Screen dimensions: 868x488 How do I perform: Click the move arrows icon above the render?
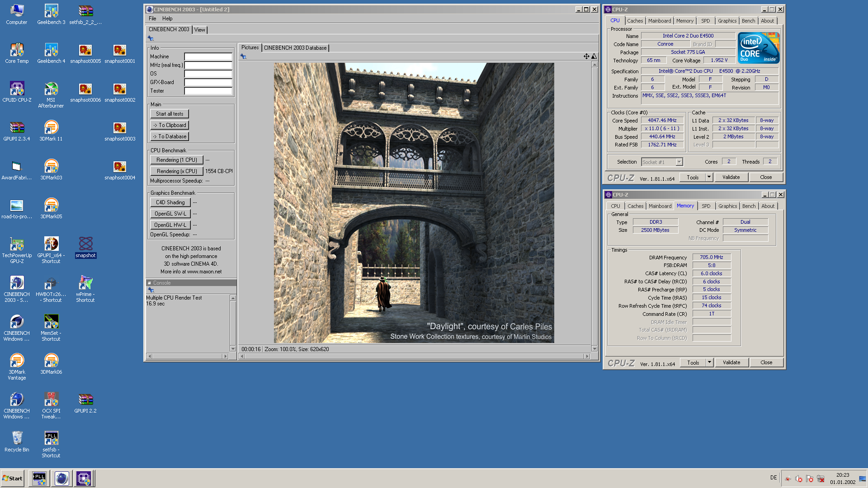coord(586,56)
